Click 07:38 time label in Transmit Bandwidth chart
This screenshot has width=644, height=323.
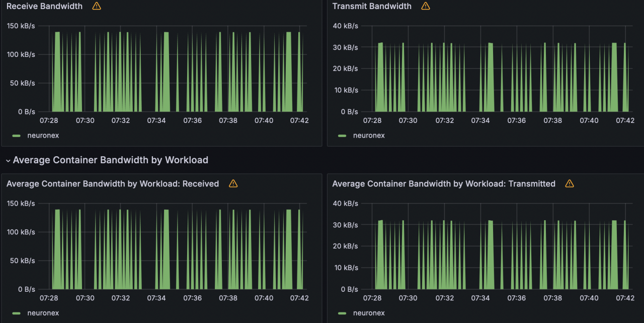pyautogui.click(x=553, y=120)
